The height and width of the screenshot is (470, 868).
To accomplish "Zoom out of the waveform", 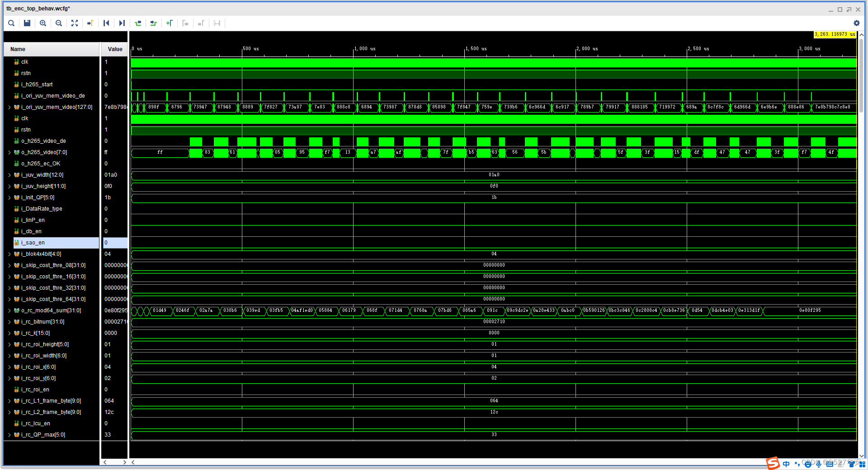I will [59, 23].
